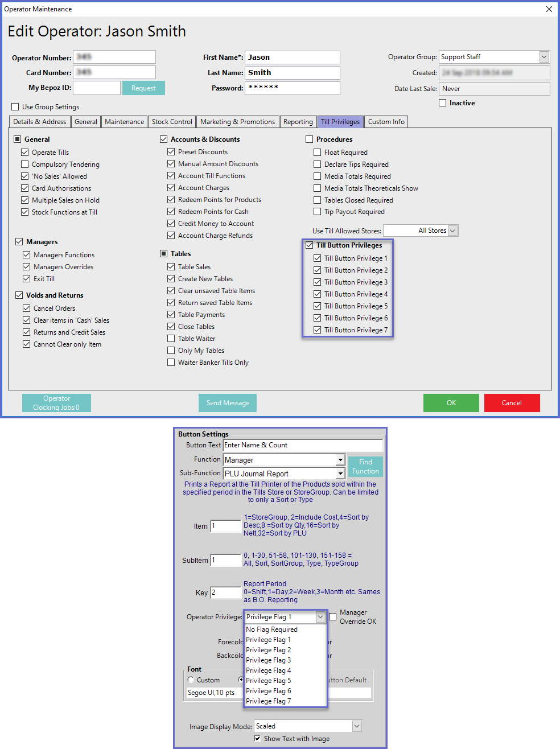Tick the Procedures group checkbox
The image size is (560, 749).
310,139
